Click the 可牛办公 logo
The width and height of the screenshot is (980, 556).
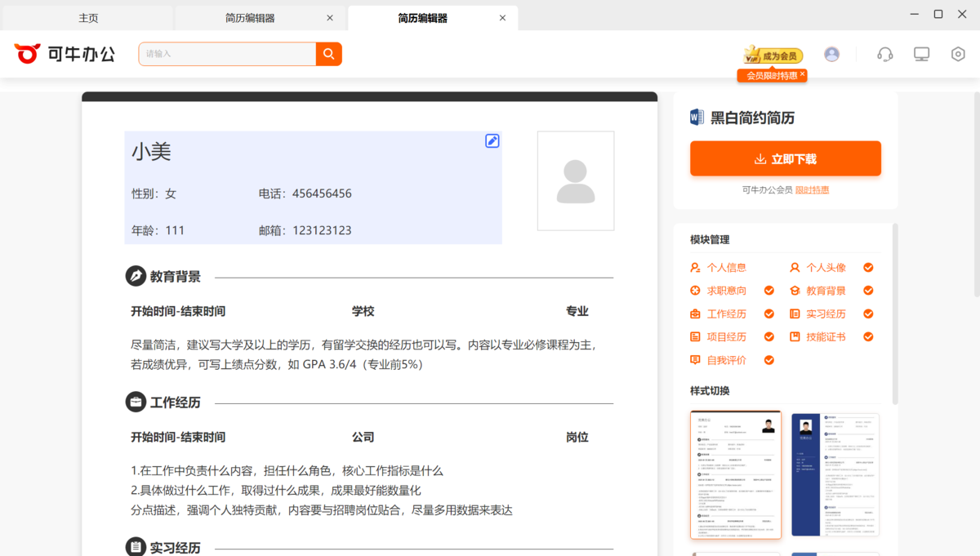[65, 53]
